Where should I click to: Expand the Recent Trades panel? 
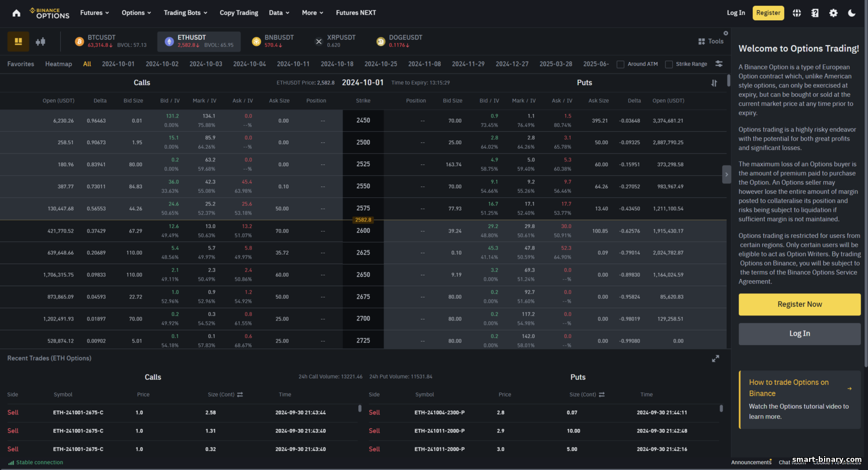715,358
